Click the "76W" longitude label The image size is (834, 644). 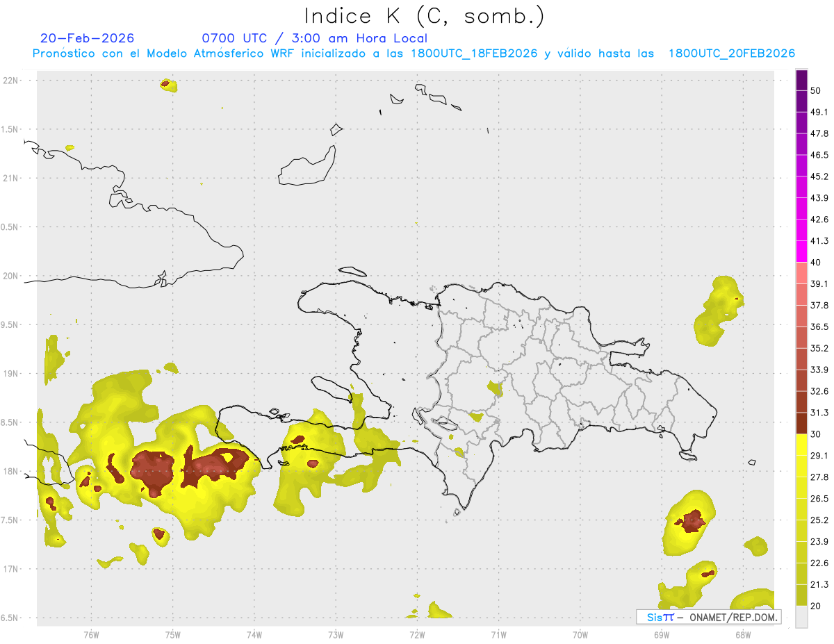coord(91,634)
